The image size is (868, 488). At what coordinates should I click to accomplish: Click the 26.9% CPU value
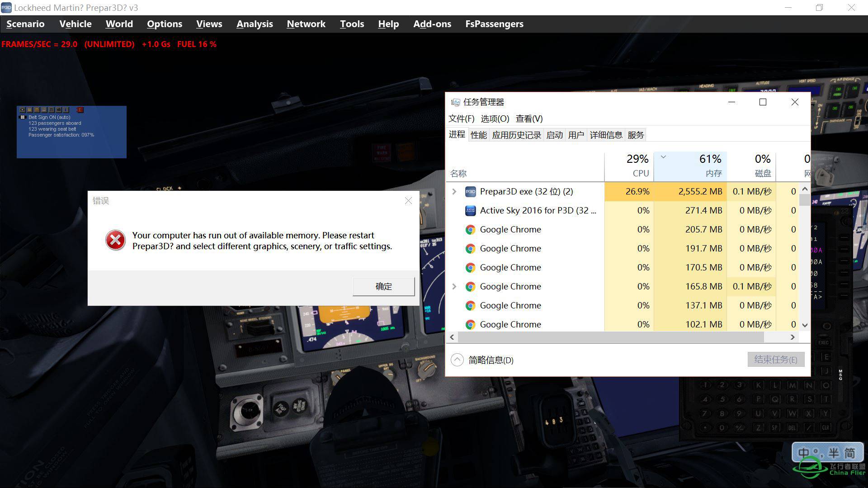(637, 192)
